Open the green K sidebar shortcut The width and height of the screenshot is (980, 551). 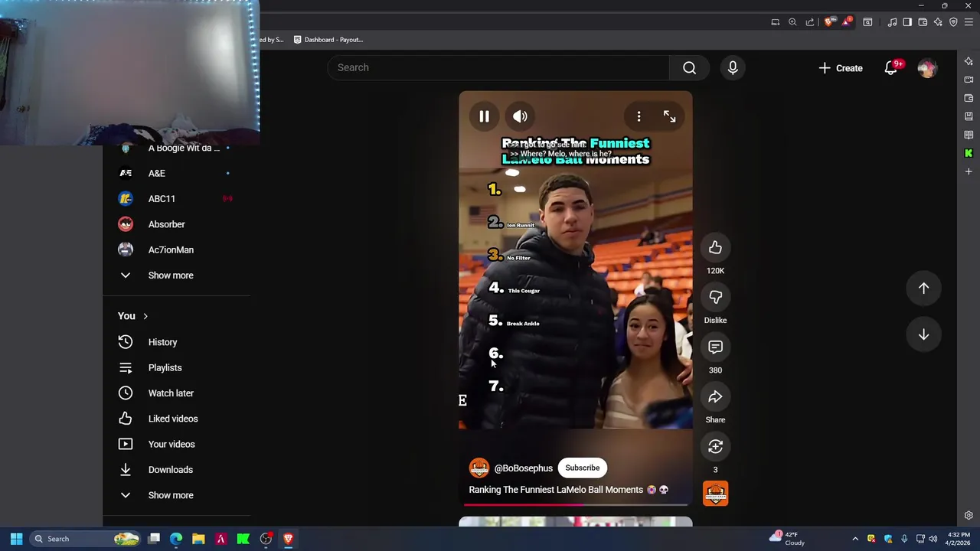pyautogui.click(x=969, y=153)
